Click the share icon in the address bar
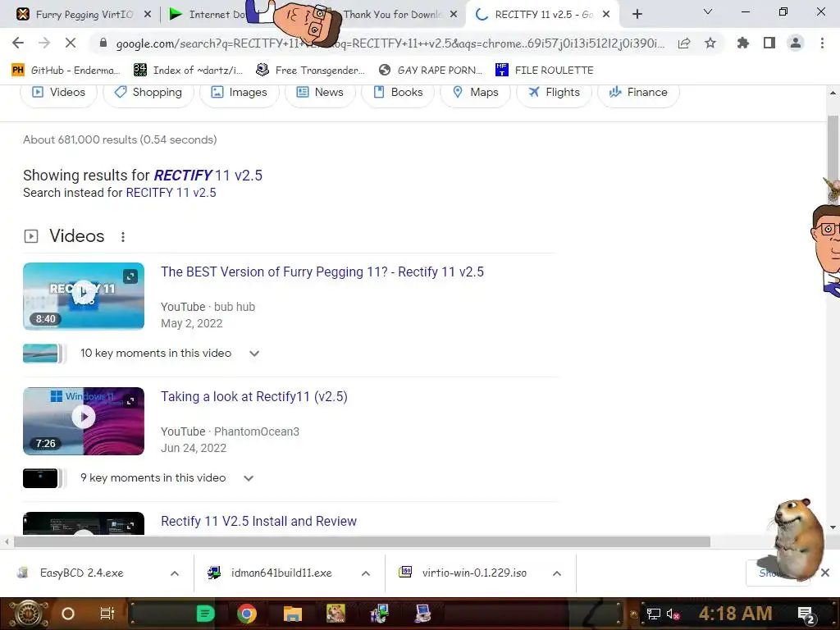 tap(684, 43)
